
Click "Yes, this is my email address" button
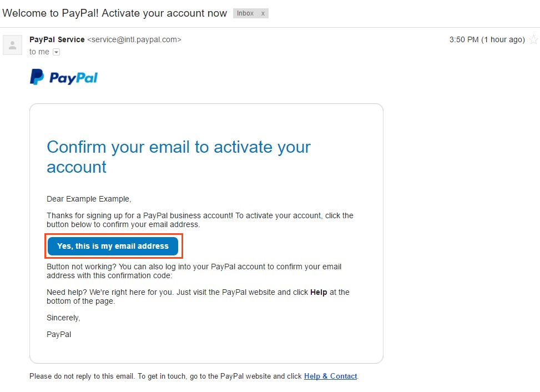(113, 246)
